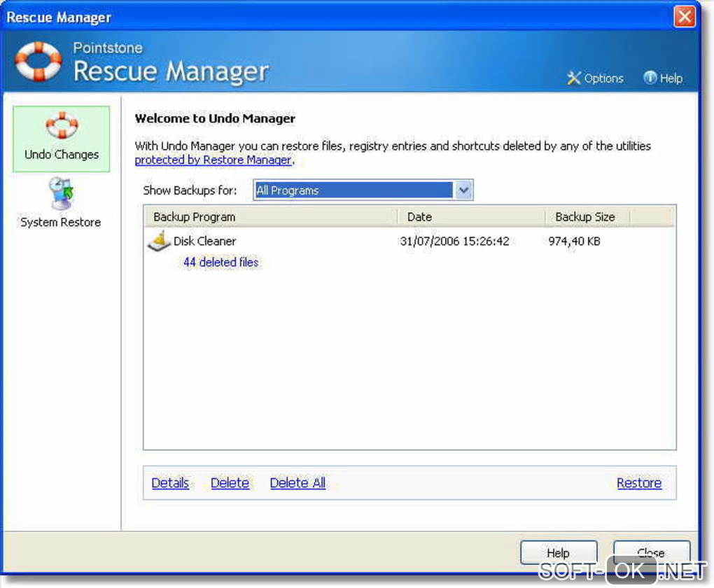Click the Close button at bottom
The width and height of the screenshot is (714, 588).
point(652,552)
